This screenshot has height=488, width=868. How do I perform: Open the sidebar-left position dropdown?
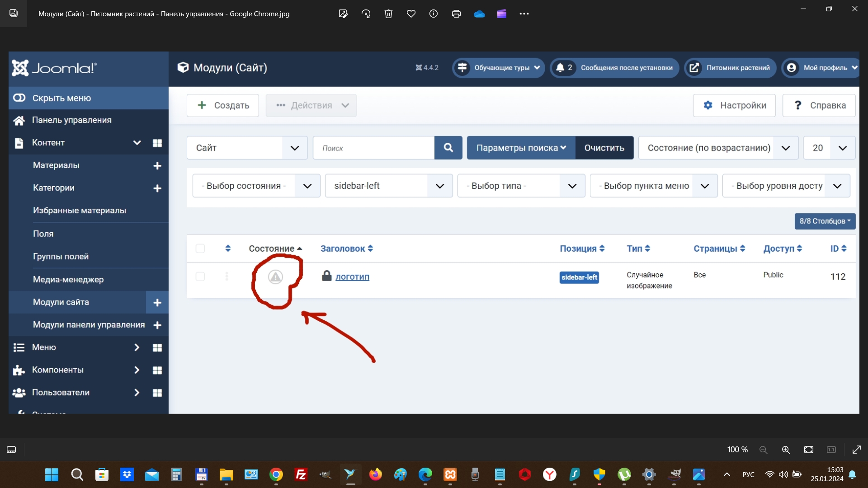(388, 186)
